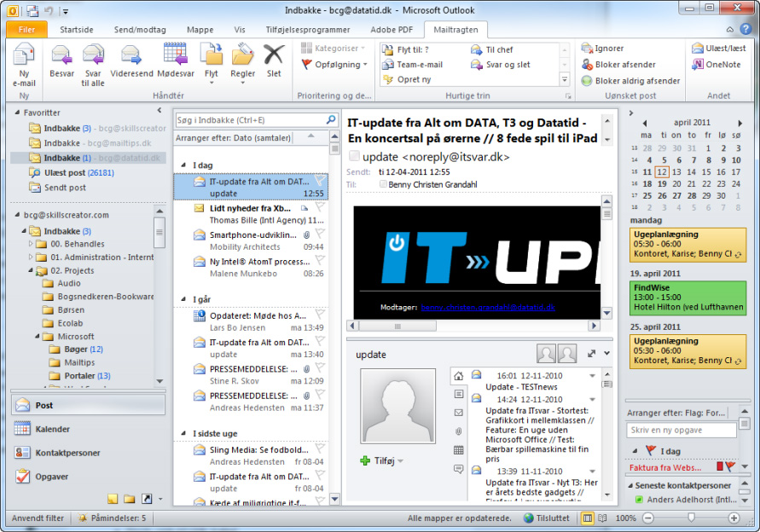Viewport: 760px width, 532px height.
Task: Toggle checkbox next to Anders Adelhorst contact
Action: click(639, 500)
